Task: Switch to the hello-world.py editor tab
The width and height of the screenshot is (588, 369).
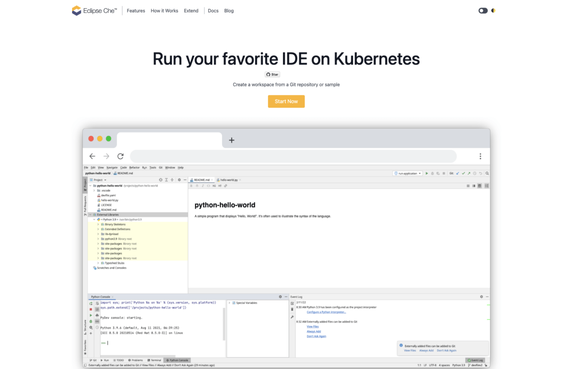Action: point(228,180)
